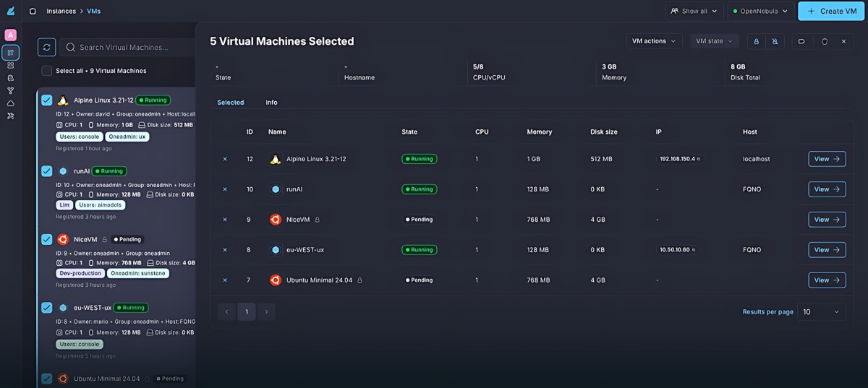Click the 'Users: aimodels' label tag
This screenshot has width=868, height=388.
click(x=101, y=205)
